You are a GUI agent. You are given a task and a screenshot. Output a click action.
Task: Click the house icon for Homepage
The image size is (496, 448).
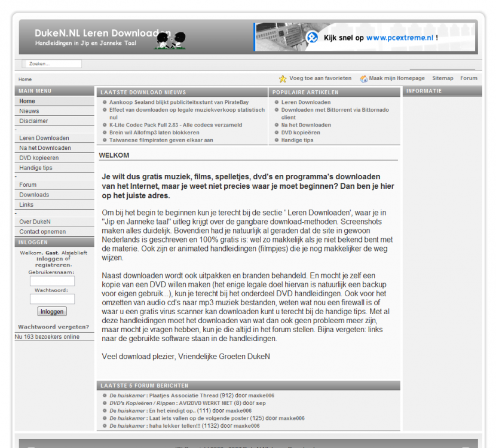click(x=364, y=79)
